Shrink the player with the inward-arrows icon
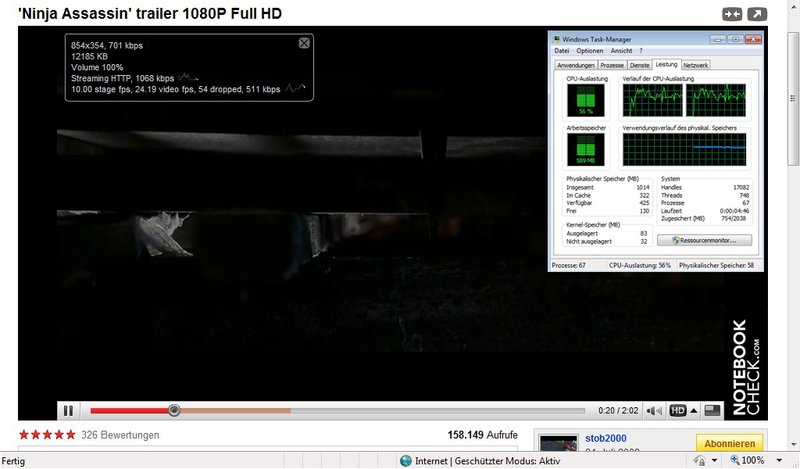The image size is (800, 469). (732, 14)
